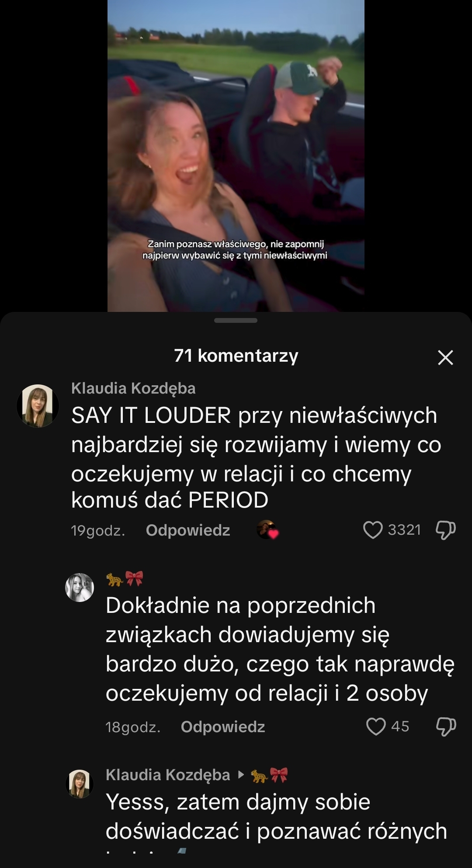Open Klaudia Kozdęba profile name at top
The image size is (472, 868).
[x=133, y=388]
